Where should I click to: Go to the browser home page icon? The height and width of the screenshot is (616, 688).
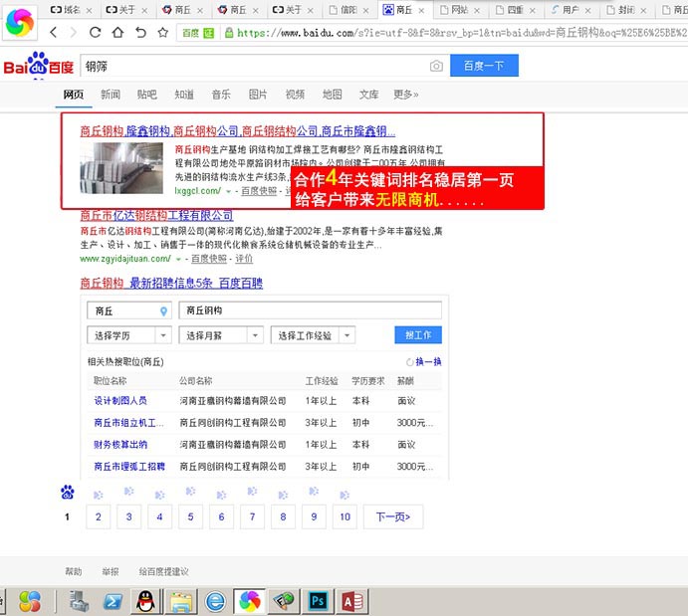tap(117, 32)
